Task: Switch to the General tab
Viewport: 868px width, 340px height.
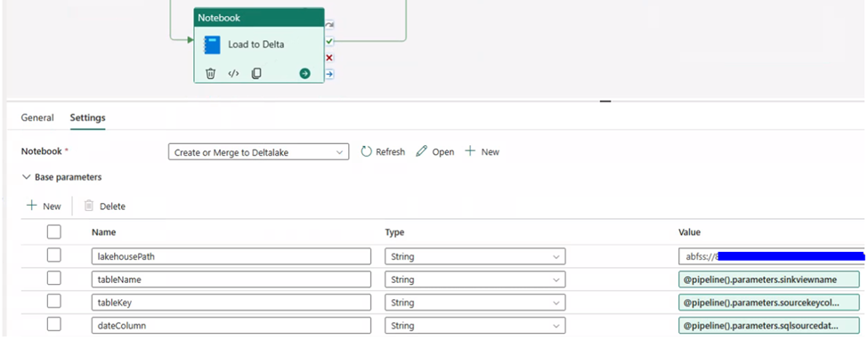Action: click(x=37, y=117)
